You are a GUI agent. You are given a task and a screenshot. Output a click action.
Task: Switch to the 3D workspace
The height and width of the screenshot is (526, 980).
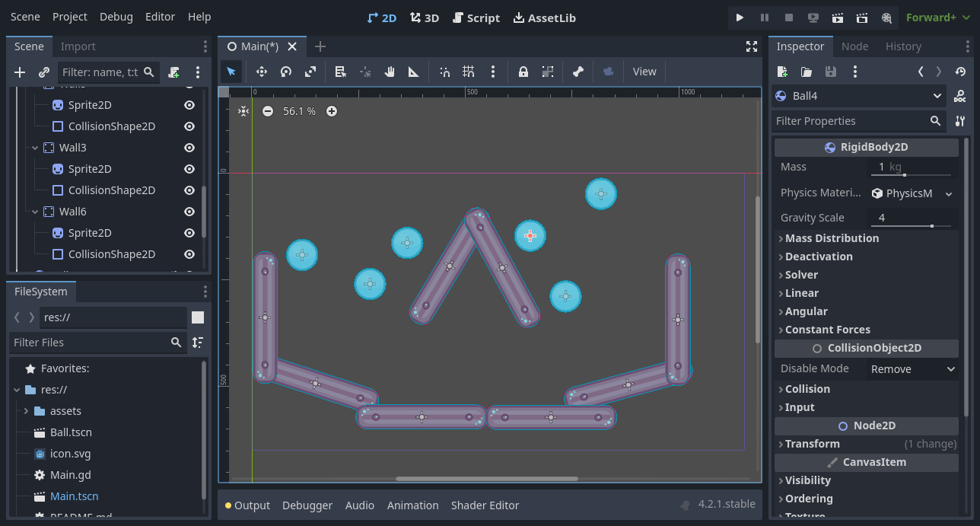tap(424, 17)
